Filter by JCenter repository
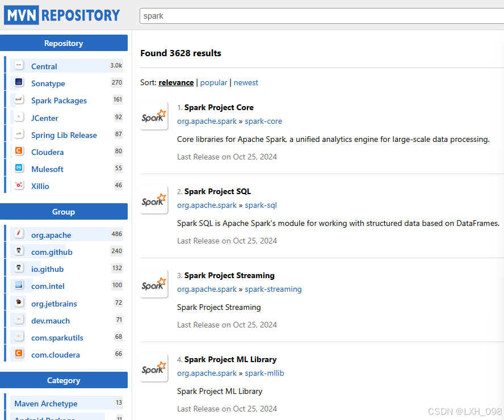The height and width of the screenshot is (420, 504). (45, 118)
